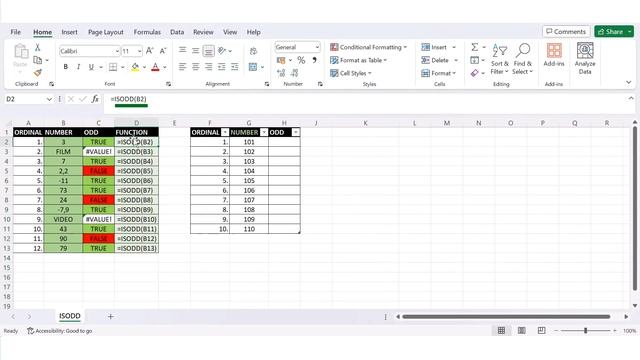This screenshot has height=360, width=640.
Task: Open the fill color dropdown arrow
Action: 144,67
